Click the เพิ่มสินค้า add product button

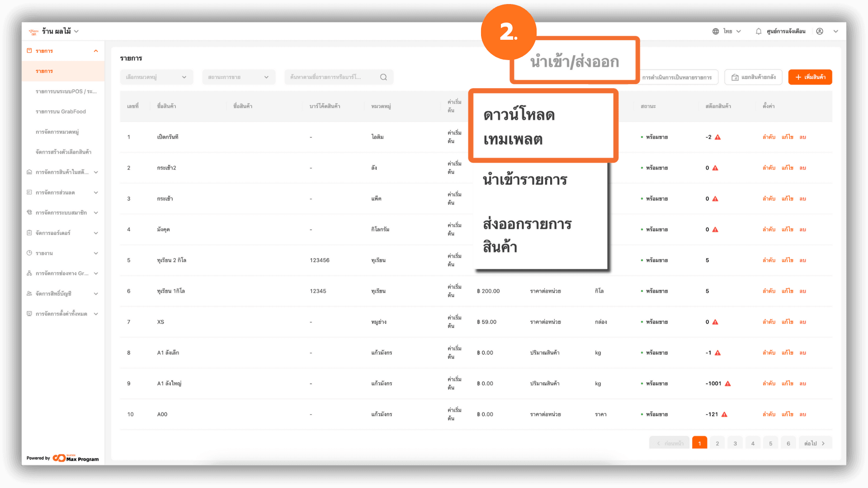pyautogui.click(x=810, y=77)
